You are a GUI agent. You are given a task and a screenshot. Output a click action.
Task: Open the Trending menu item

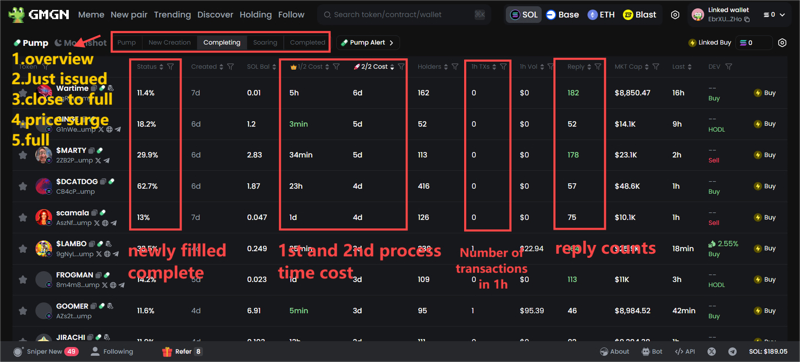172,15
